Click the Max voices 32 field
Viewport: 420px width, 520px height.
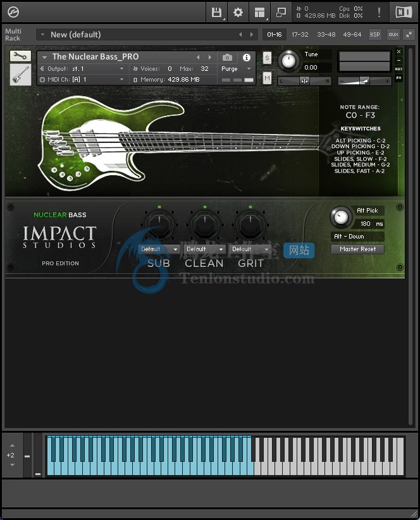tap(204, 69)
